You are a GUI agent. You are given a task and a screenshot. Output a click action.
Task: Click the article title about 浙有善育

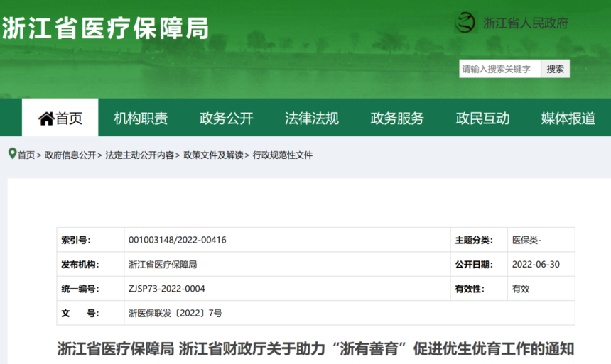315,348
